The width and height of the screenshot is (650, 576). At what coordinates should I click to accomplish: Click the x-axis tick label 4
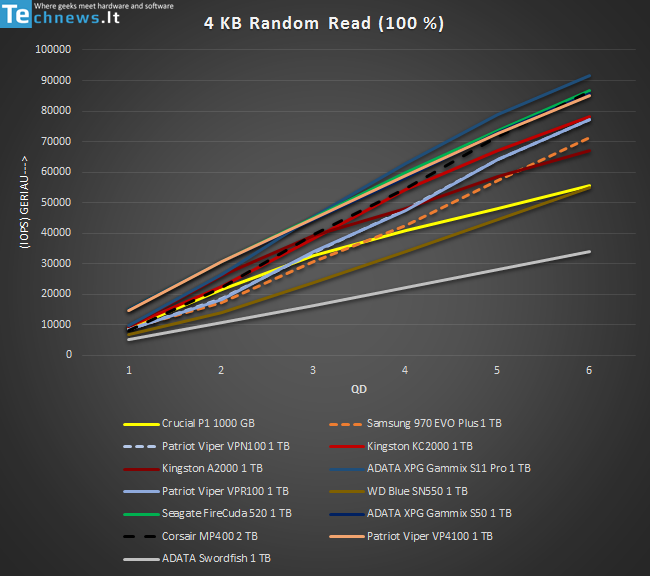(405, 370)
